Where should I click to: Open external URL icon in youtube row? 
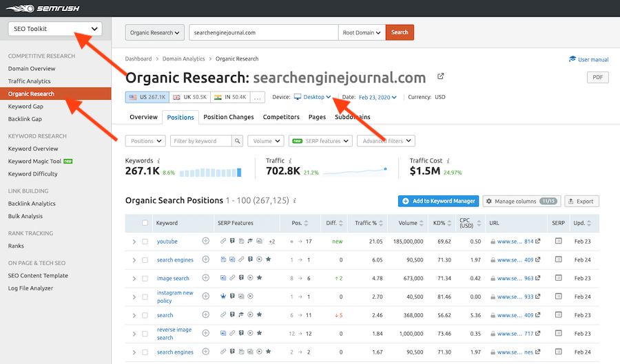pyautogui.click(x=538, y=241)
